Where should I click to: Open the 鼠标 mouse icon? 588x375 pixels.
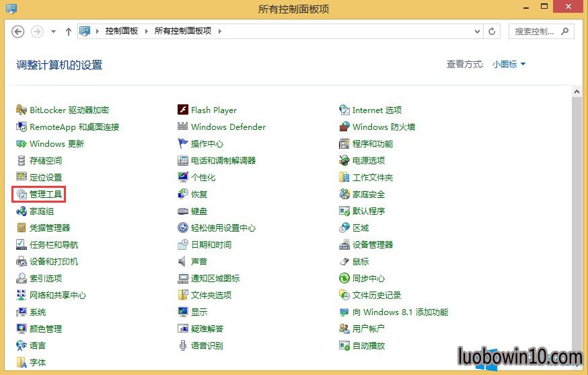click(x=344, y=262)
